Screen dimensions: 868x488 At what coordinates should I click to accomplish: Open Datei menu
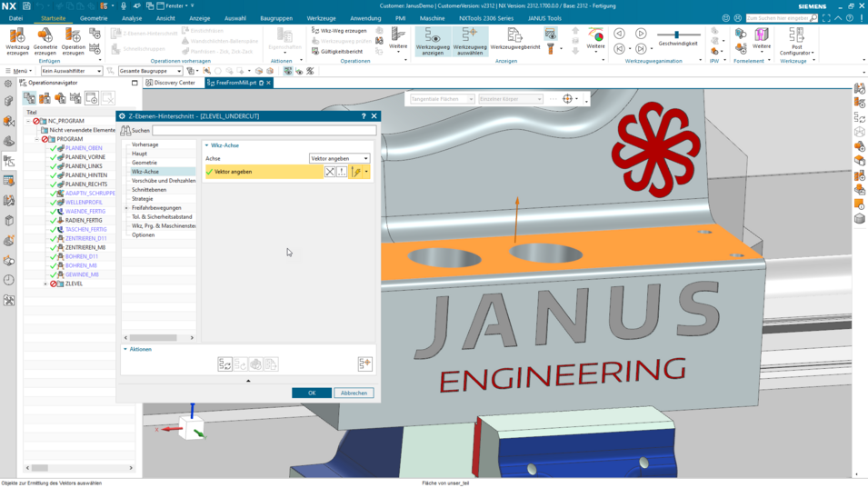[16, 18]
